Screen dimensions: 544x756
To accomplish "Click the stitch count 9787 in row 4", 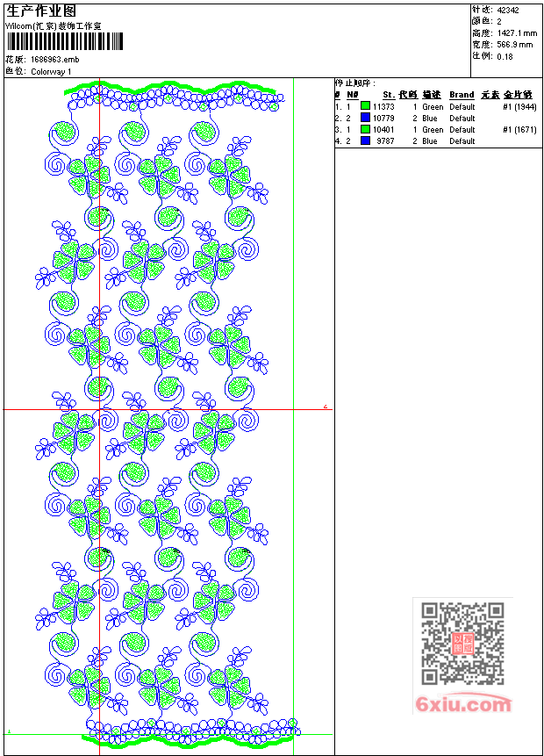I will (385, 140).
